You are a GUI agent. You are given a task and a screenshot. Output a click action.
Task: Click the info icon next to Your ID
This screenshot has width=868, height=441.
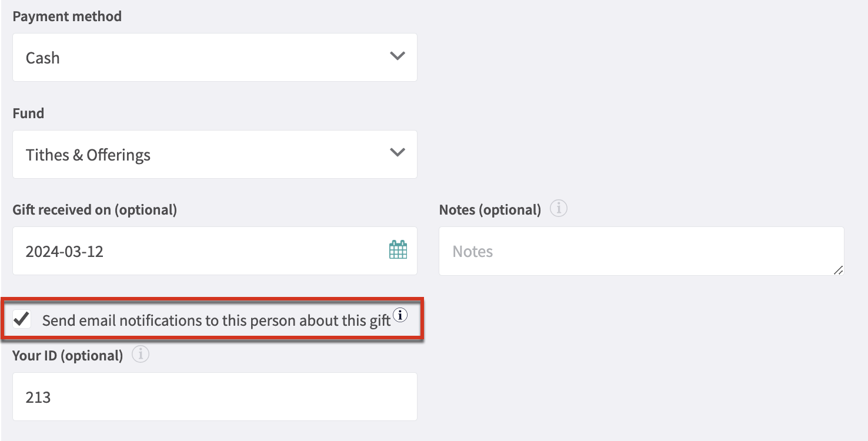click(141, 355)
